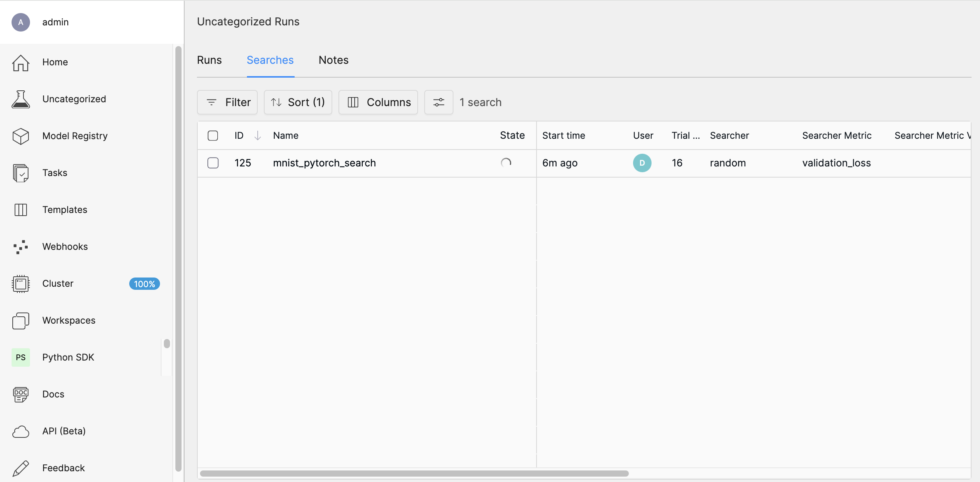Click the Model Registry cube icon
Viewport: 980px width, 482px height.
pos(21,136)
